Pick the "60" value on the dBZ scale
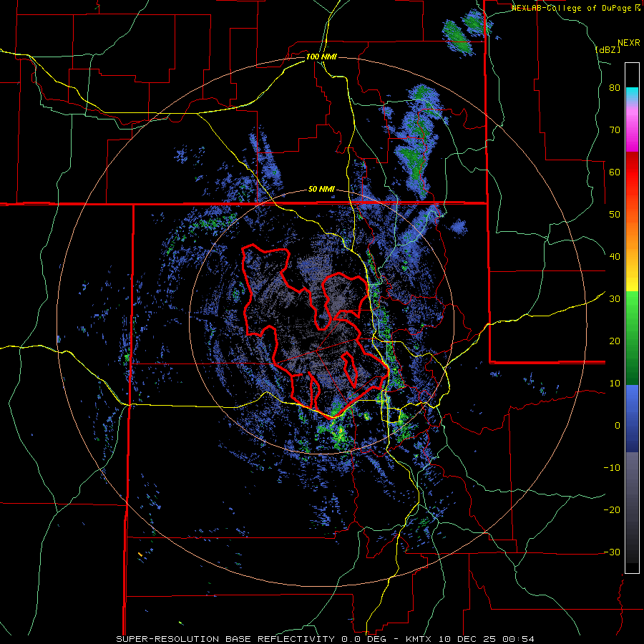This screenshot has width=644, height=644. tap(615, 172)
